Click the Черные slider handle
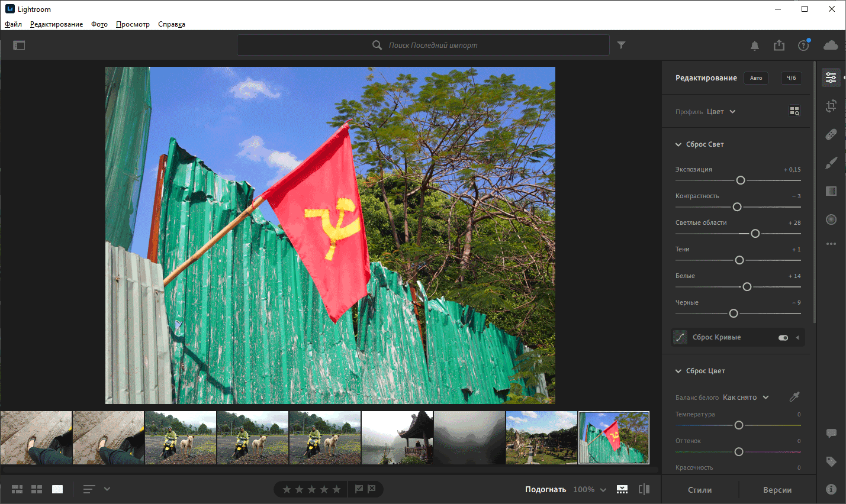Image resolution: width=846 pixels, height=504 pixels. click(734, 314)
